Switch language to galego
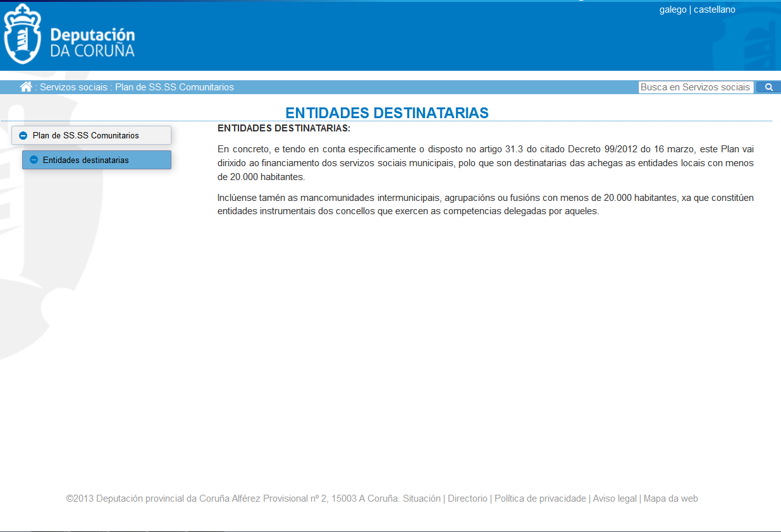This screenshot has width=781, height=532. [672, 9]
